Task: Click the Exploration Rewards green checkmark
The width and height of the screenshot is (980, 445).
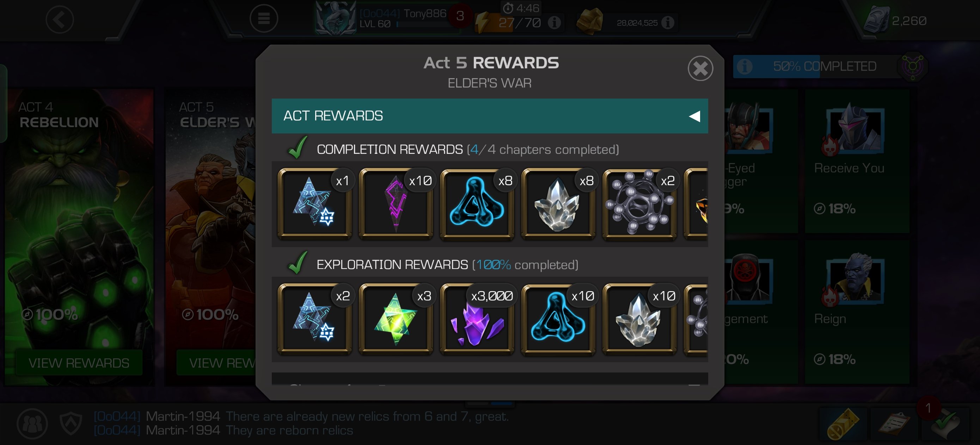Action: (298, 263)
